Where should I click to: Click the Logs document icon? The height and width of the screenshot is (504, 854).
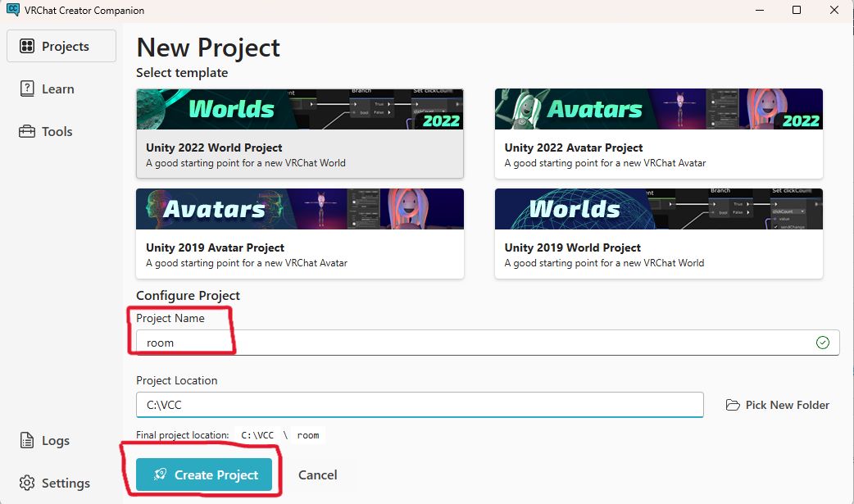(27, 440)
